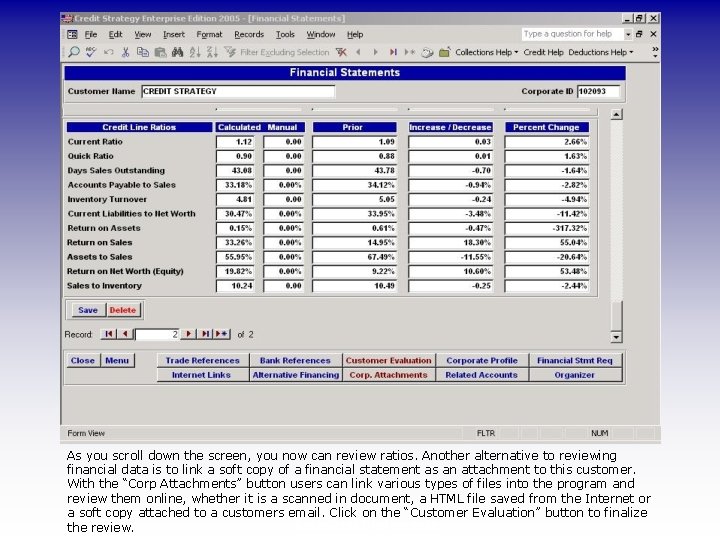Viewport: 720px width, 540px height.
Task: Open the Records menu
Action: click(249, 34)
